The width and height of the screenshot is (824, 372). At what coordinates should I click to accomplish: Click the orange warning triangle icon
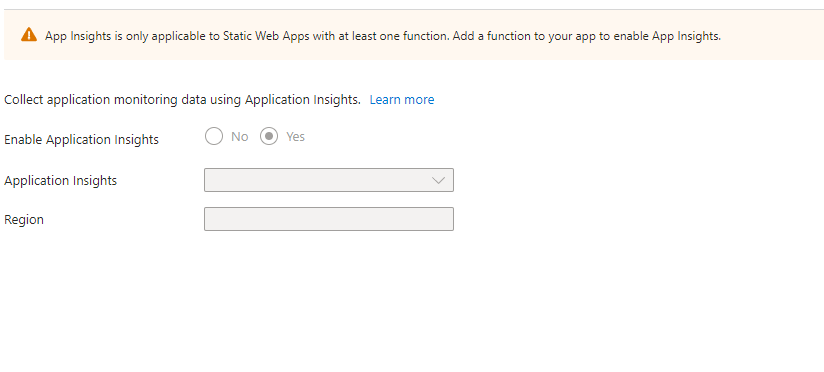(29, 35)
